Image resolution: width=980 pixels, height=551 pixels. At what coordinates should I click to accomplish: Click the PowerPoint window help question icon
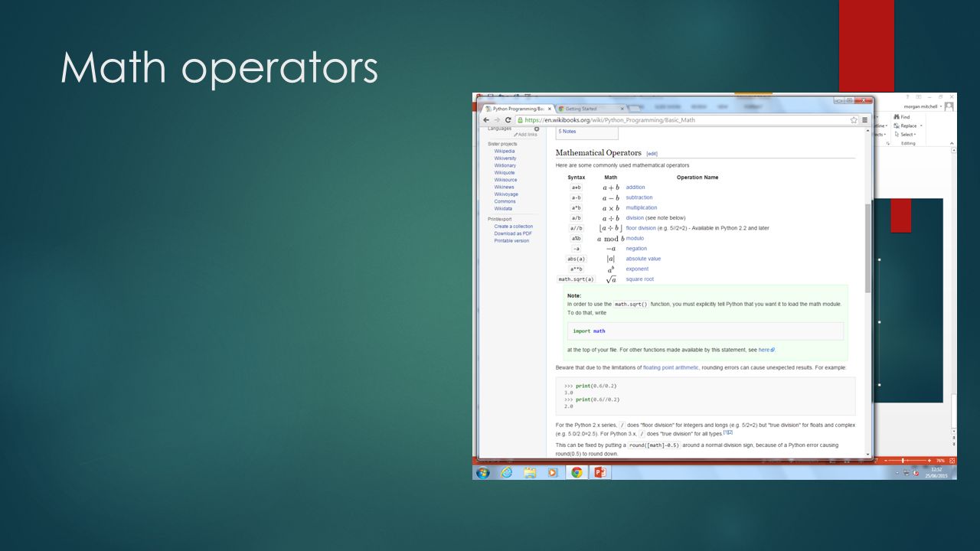[x=907, y=97]
